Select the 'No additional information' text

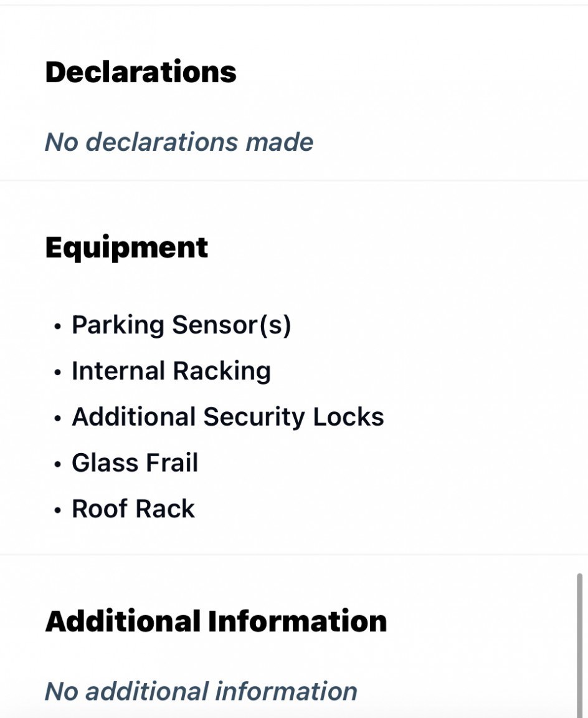(201, 691)
